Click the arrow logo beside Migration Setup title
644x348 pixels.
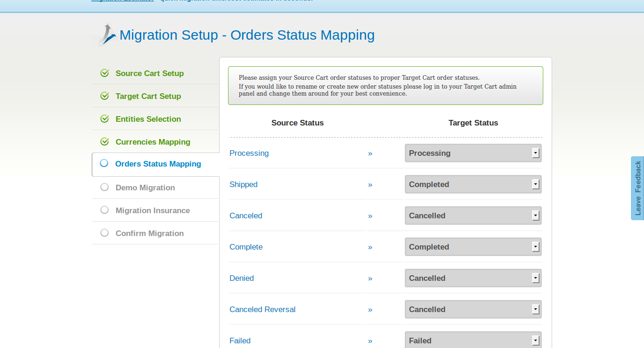tap(105, 35)
